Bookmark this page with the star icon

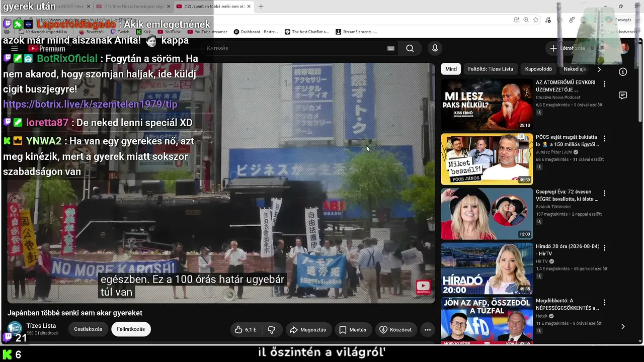point(536,20)
